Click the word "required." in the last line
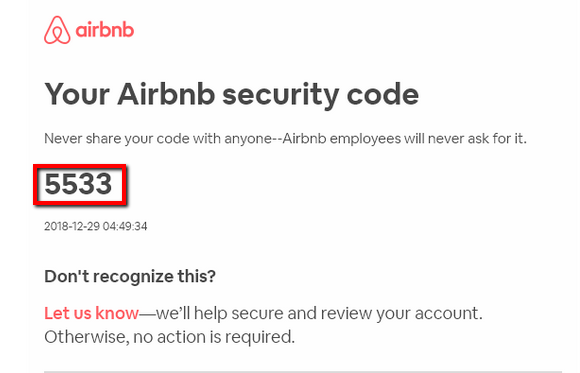 click(260, 337)
